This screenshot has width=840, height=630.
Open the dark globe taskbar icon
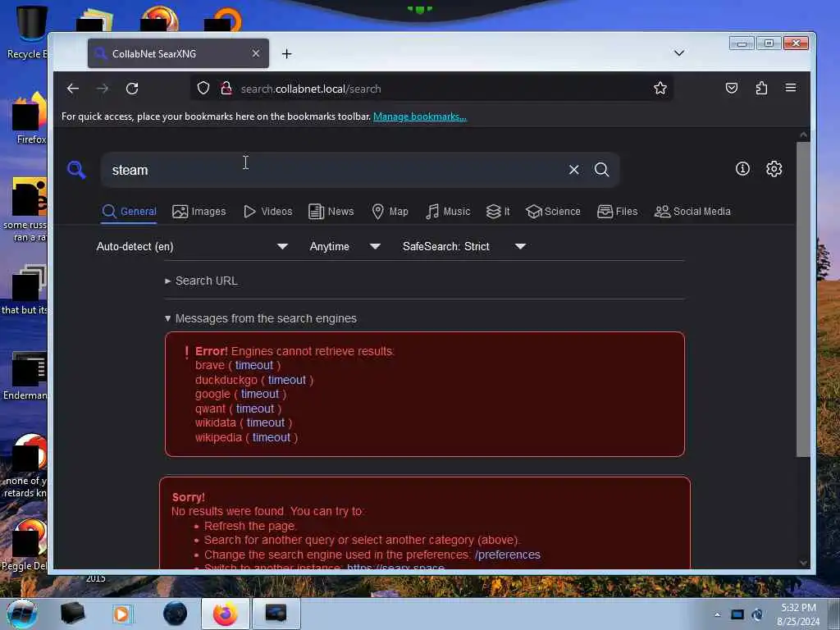(175, 614)
